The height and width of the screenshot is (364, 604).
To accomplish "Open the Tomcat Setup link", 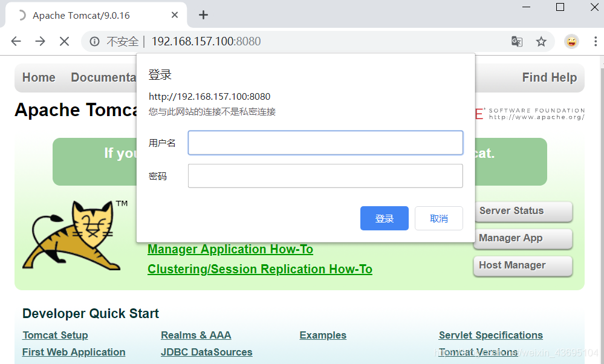I will (x=55, y=335).
